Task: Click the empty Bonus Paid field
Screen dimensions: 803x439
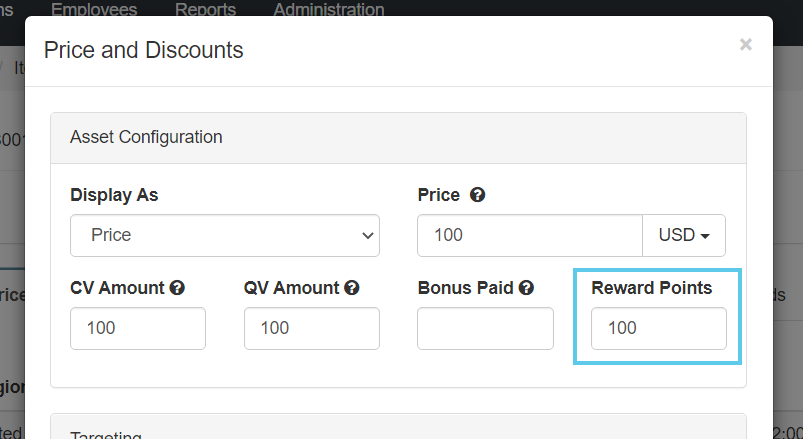Action: point(485,328)
